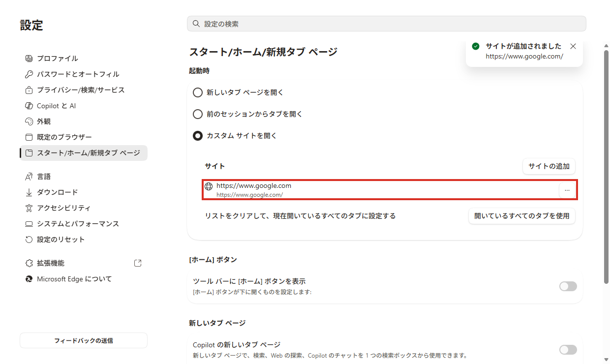Click the Microsoft Edge logo icon
This screenshot has height=364, width=610.
coord(29,279)
